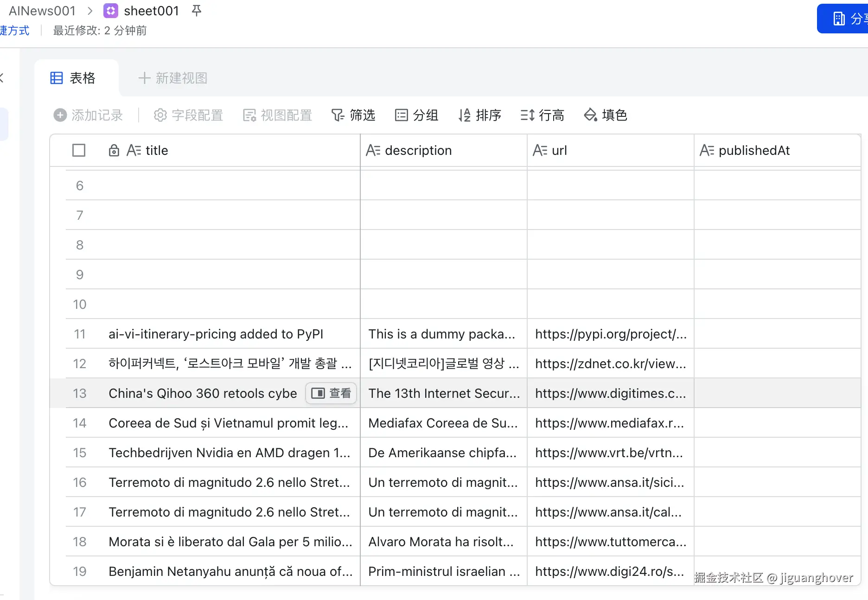The width and height of the screenshot is (868, 600).
Task: Open the AINews001 breadcrumb
Action: pos(42,11)
